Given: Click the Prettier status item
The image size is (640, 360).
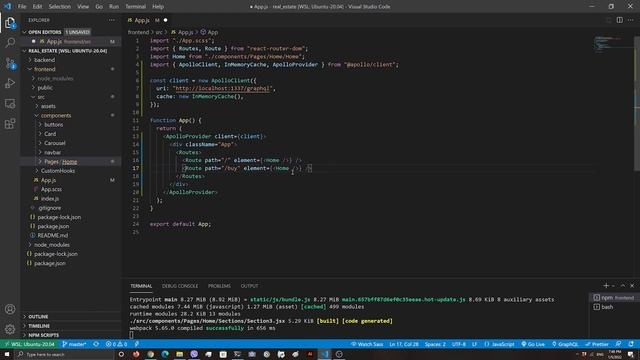Looking at the screenshot, I should (x=597, y=344).
